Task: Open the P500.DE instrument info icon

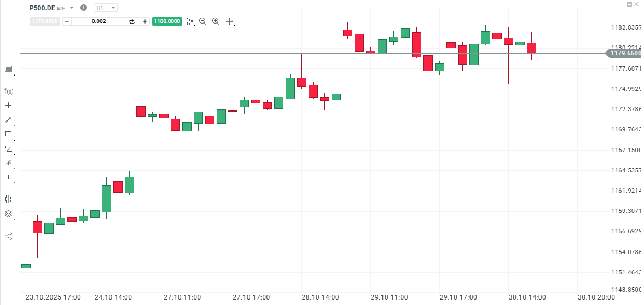Action: [83, 8]
